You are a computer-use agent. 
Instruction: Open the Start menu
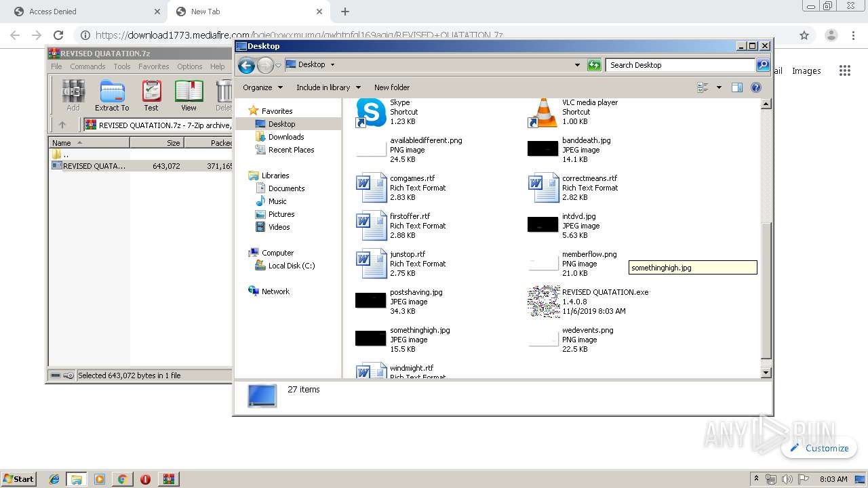pyautogui.click(x=18, y=479)
